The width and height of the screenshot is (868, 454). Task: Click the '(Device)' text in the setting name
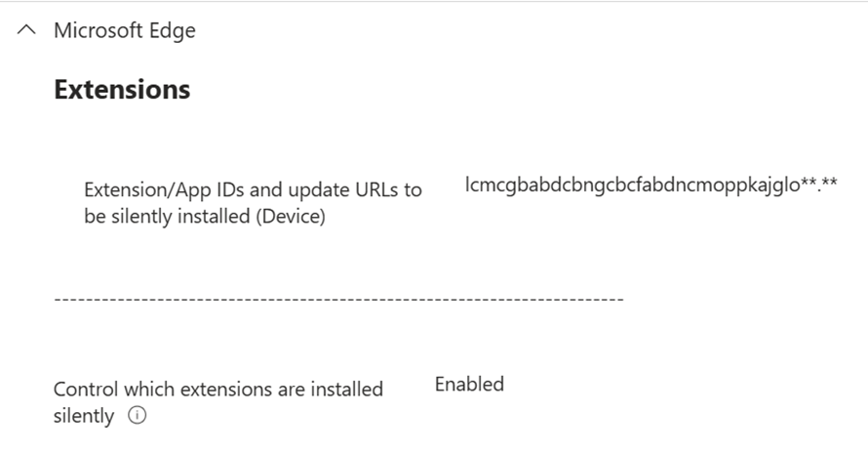[x=291, y=217]
